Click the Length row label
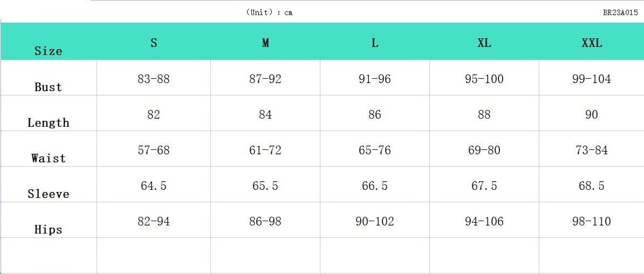 [49, 122]
